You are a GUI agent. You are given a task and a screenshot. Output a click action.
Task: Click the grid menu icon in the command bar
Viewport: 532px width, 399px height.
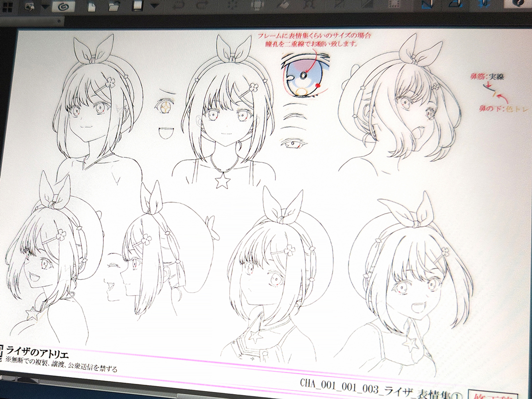(x=8, y=7)
